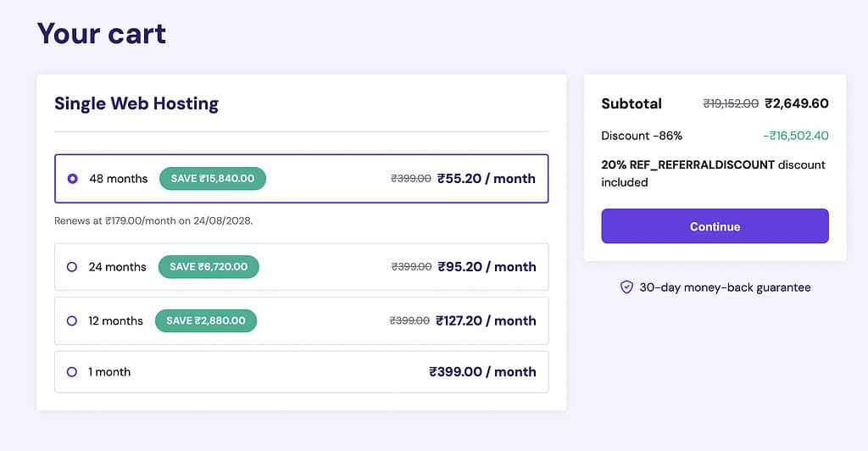The height and width of the screenshot is (451, 868).
Task: Click the SAVE ₹6,720.00 badge
Action: tap(209, 267)
